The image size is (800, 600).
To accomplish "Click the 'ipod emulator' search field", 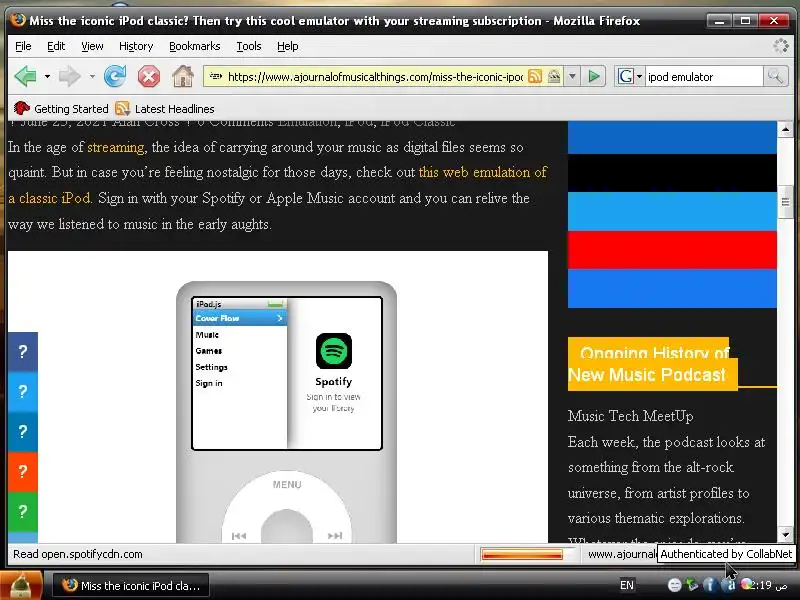I will point(704,77).
